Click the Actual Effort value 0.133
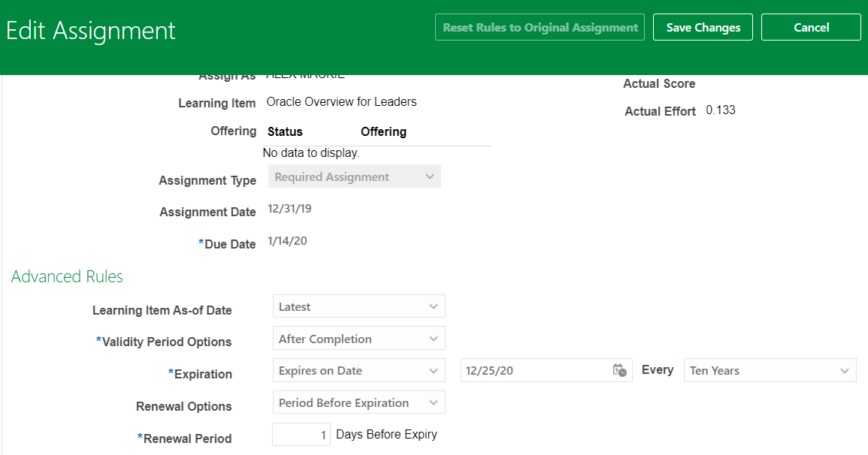Screen dimensions: 868x455 coord(721,110)
